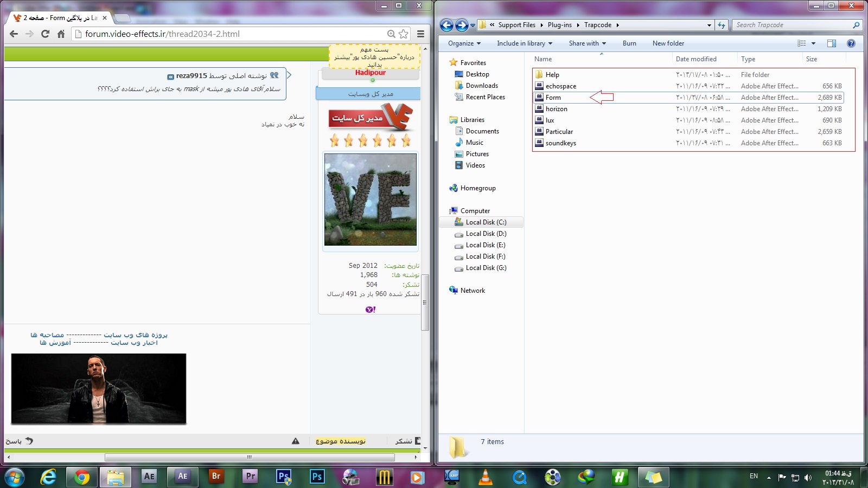Select Local Disk (C:)
The height and width of the screenshot is (488, 868).
[x=486, y=222]
